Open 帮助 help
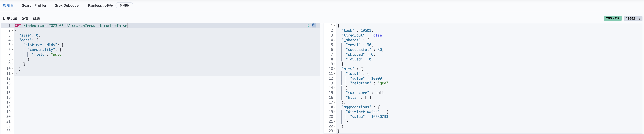The width and height of the screenshot is (644, 134). pos(36,19)
